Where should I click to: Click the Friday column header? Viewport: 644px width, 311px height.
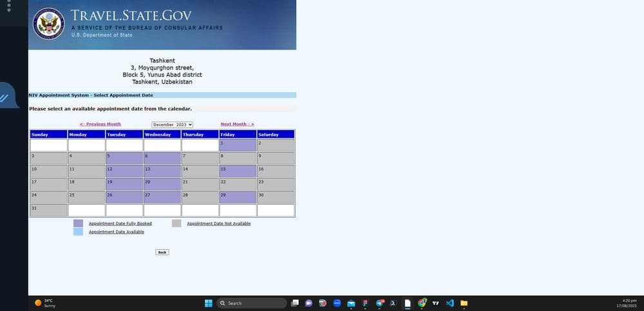238,135
